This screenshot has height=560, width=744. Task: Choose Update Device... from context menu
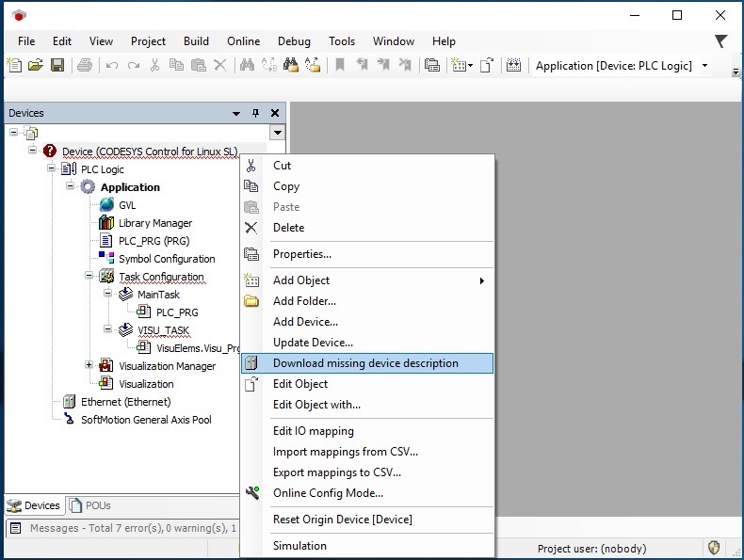tap(314, 343)
